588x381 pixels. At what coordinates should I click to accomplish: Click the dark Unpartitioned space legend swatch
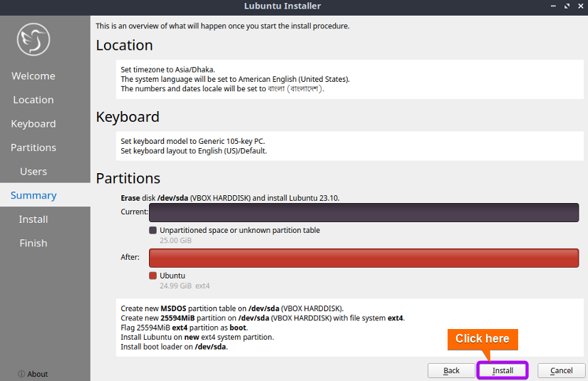coord(153,230)
